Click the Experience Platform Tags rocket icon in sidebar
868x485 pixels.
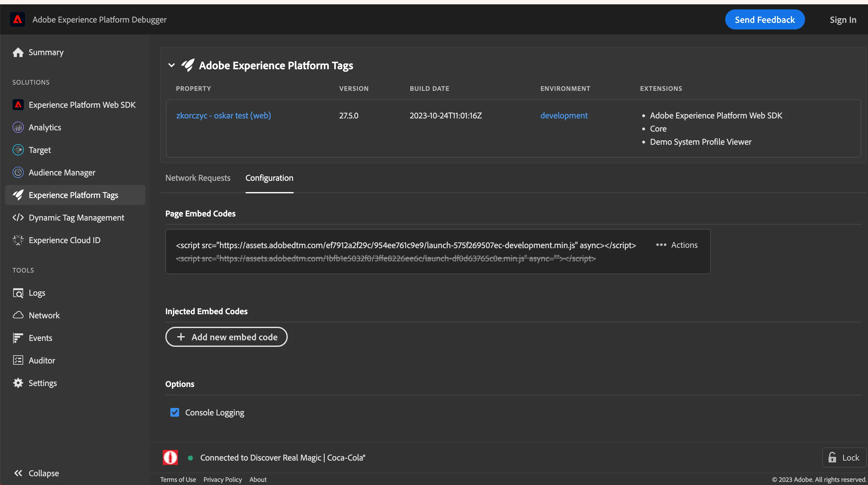(18, 195)
